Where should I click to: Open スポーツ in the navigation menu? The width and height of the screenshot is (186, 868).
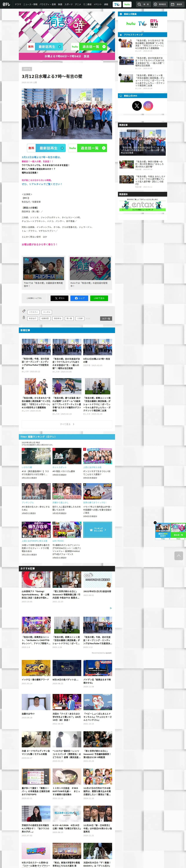[x=69, y=4]
